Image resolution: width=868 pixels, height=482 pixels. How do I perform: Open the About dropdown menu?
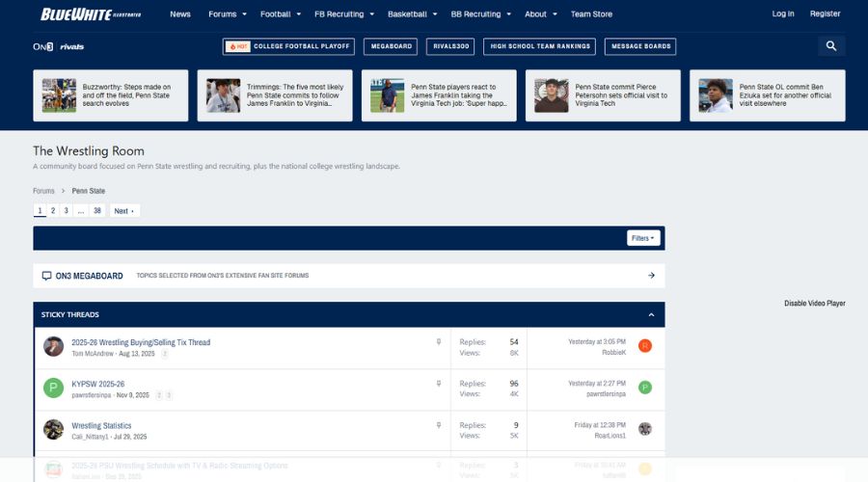540,14
